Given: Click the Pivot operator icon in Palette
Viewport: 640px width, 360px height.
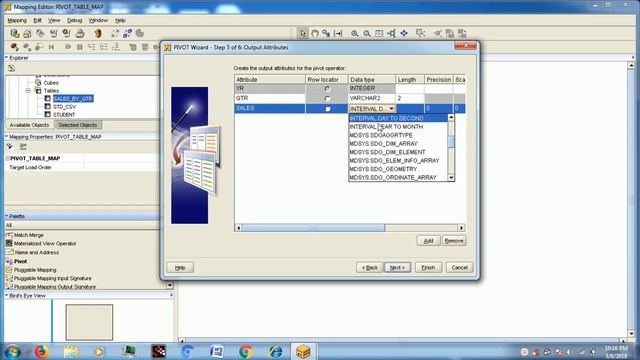Looking at the screenshot, I should pos(9,261).
